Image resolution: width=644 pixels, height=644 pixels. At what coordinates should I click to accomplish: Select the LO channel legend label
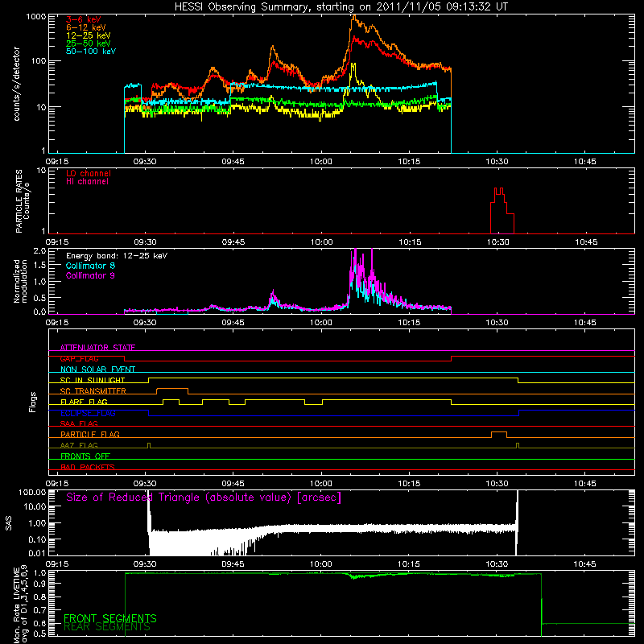click(89, 173)
